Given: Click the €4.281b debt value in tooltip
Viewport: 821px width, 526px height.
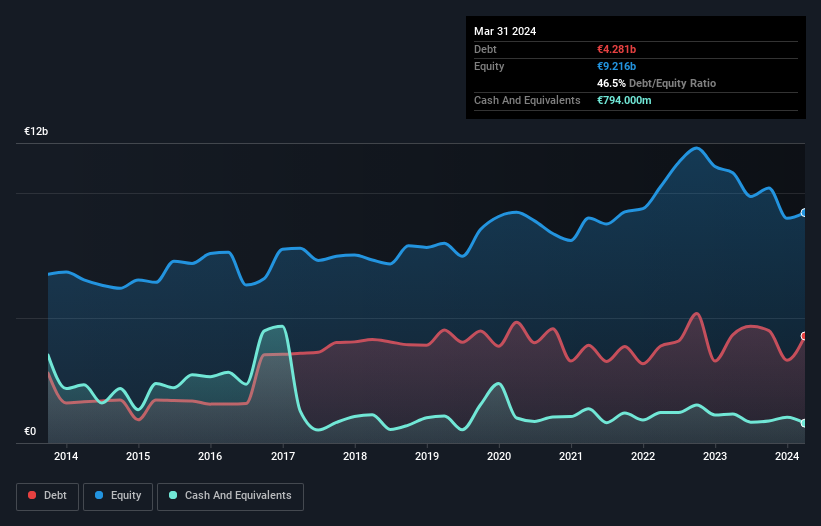Looking at the screenshot, I should [x=616, y=49].
